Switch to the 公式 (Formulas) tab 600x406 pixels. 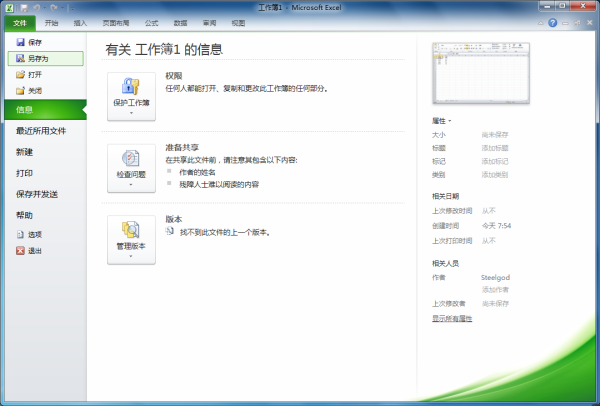coord(152,23)
